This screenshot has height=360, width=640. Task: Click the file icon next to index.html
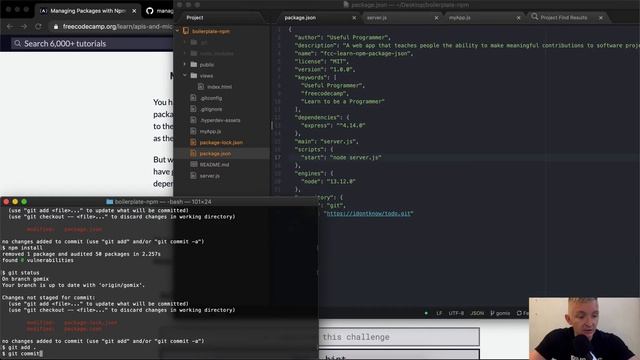201,87
